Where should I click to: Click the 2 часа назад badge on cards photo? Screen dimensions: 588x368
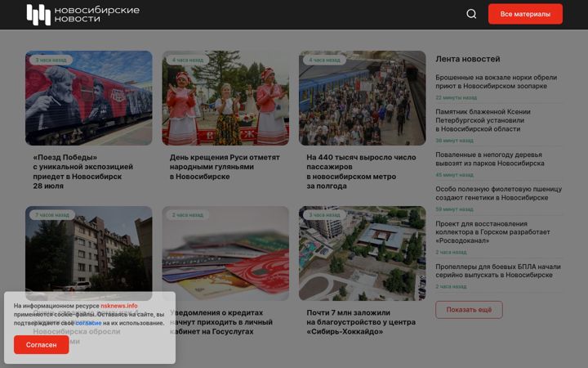coord(188,215)
